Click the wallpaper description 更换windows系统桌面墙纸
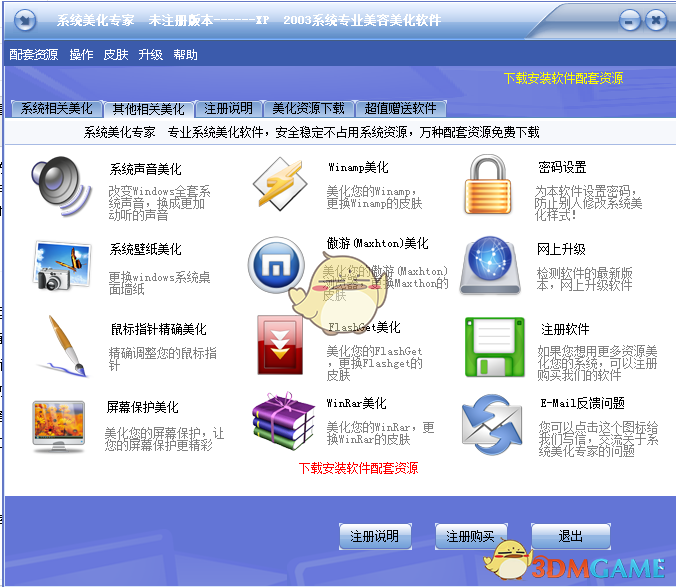Screen dimensions: 676x587 coord(160,283)
